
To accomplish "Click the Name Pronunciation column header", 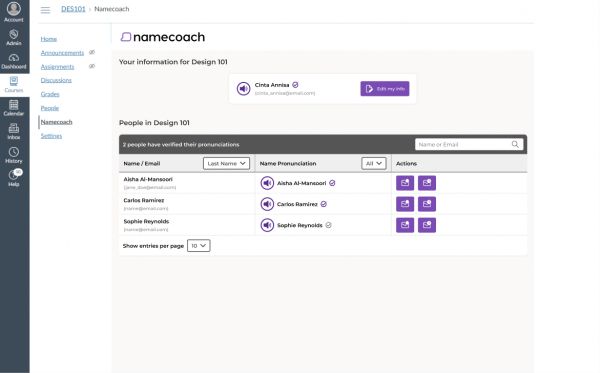I will tap(288, 163).
